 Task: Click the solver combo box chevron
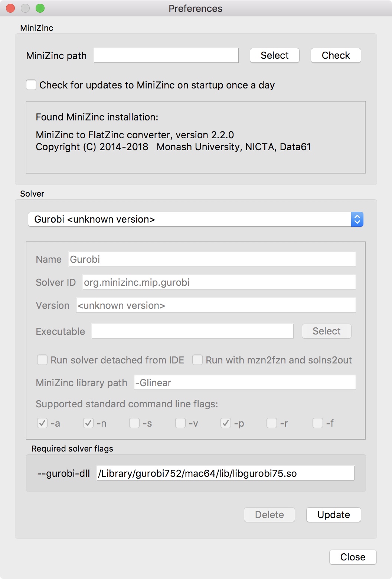357,219
